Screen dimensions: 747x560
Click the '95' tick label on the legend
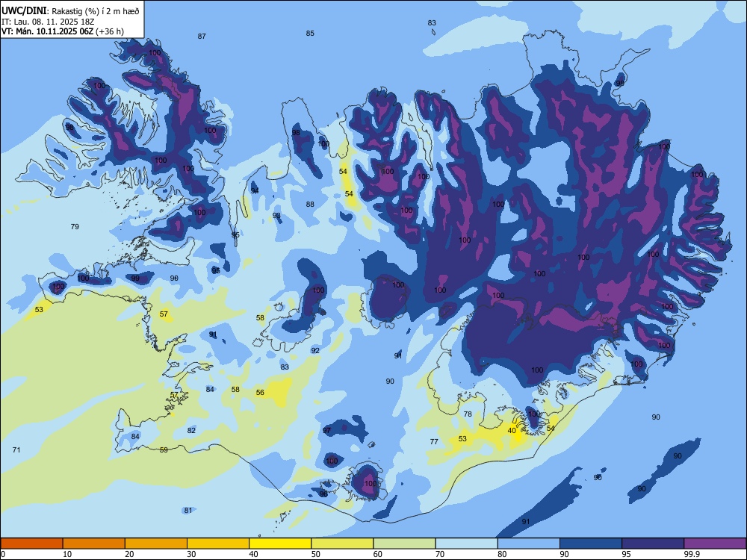tap(626, 554)
